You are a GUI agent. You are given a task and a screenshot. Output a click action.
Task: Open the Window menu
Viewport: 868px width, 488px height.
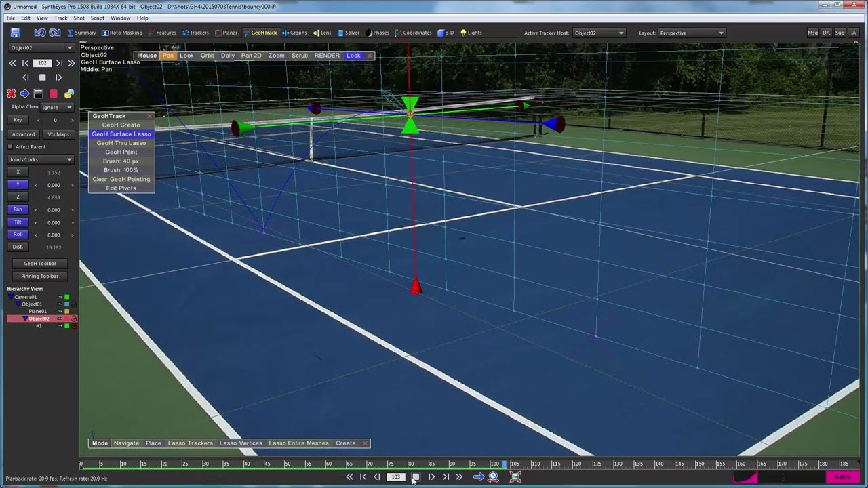(x=121, y=18)
